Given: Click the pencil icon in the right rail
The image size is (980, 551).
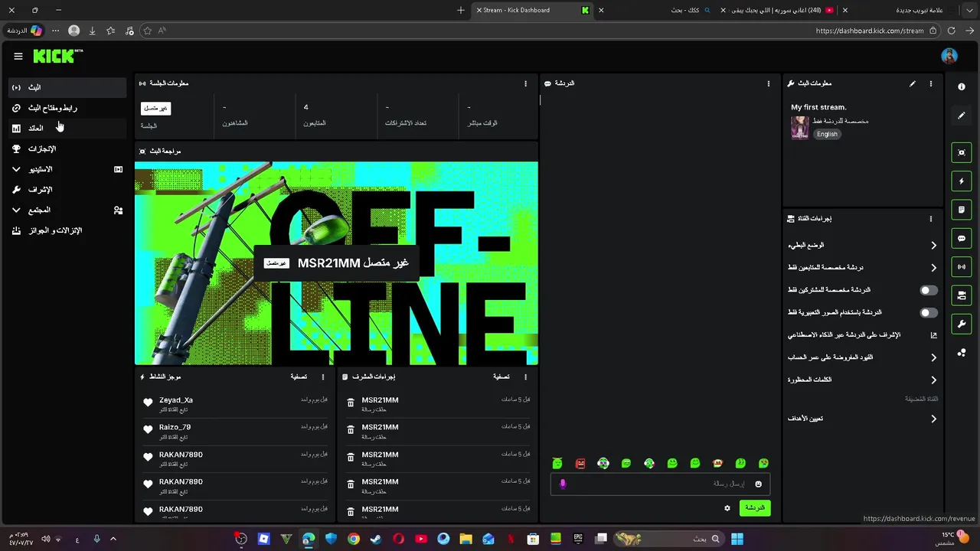Looking at the screenshot, I should [962, 116].
